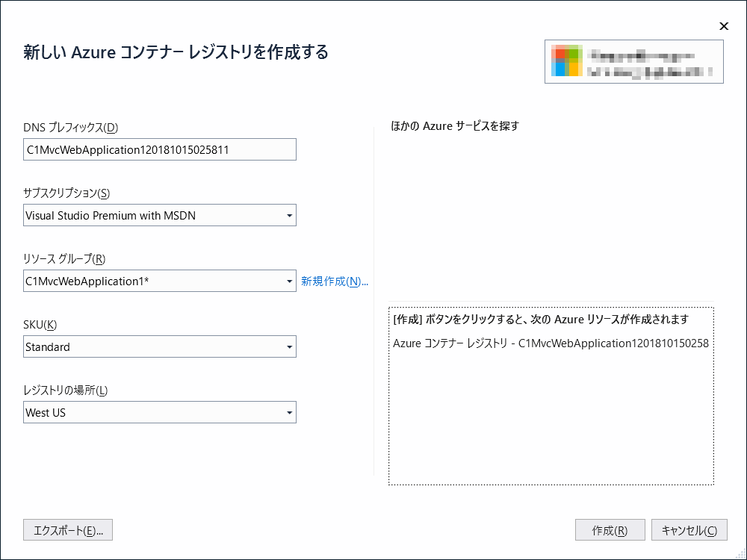Viewport: 747px width, 560px height.
Task: Click the dialog title 新しい Azure コンテナー レジストリを作成する
Action: coord(176,52)
